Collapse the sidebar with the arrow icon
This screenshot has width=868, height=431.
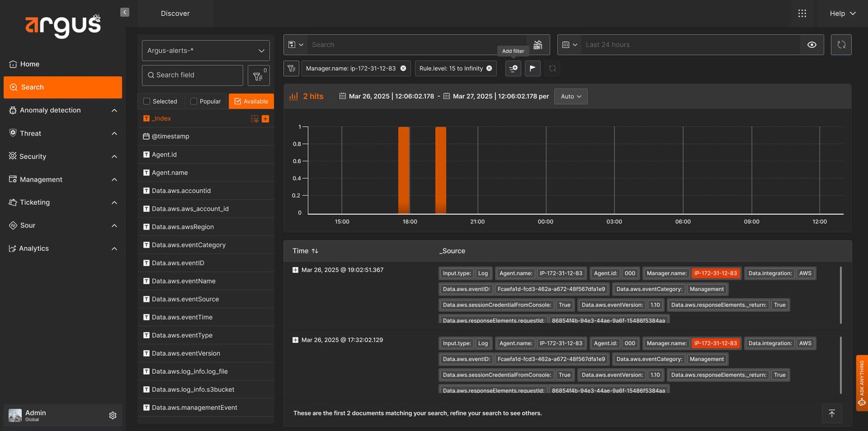click(125, 12)
